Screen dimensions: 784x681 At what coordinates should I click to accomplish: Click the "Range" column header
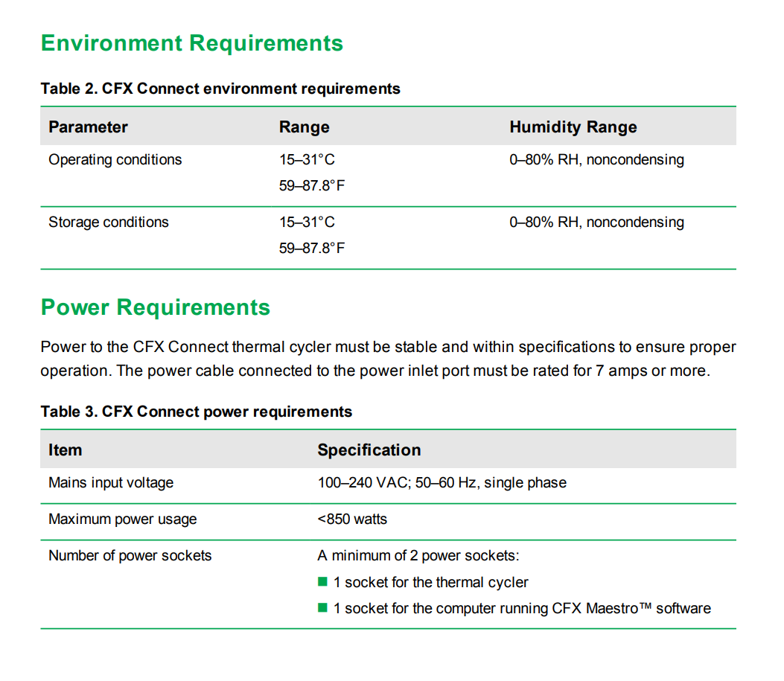pos(304,127)
